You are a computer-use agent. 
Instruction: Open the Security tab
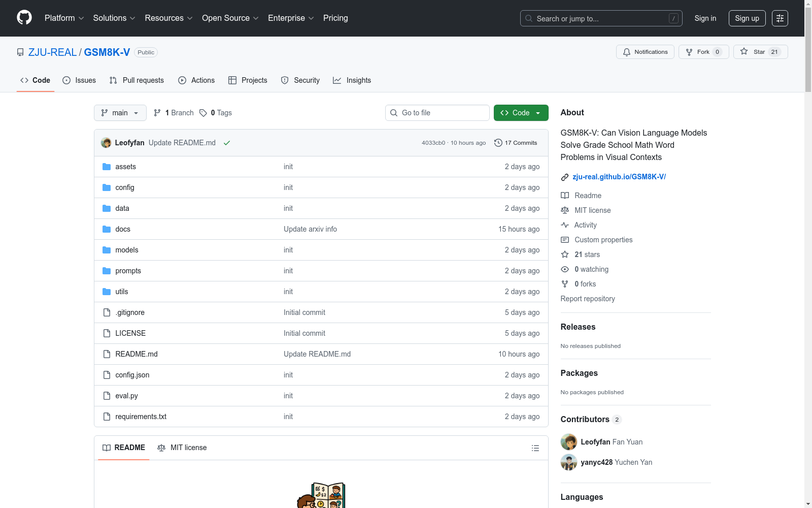(x=300, y=80)
